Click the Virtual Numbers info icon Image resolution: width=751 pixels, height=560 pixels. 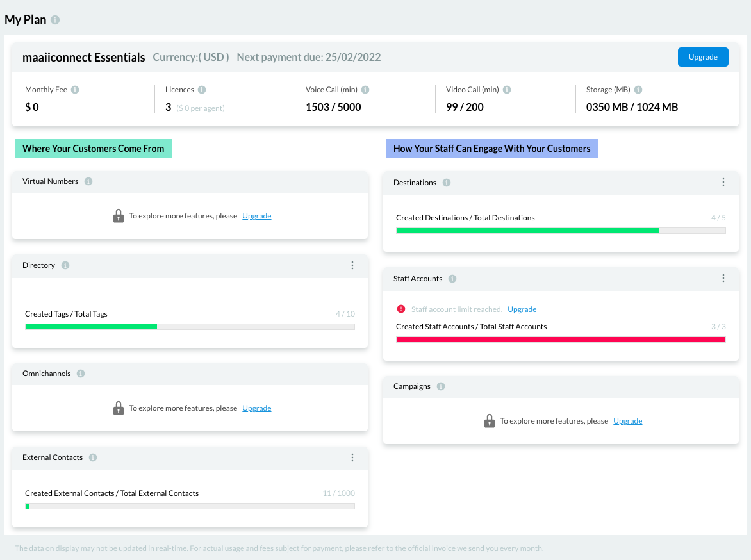(x=88, y=181)
